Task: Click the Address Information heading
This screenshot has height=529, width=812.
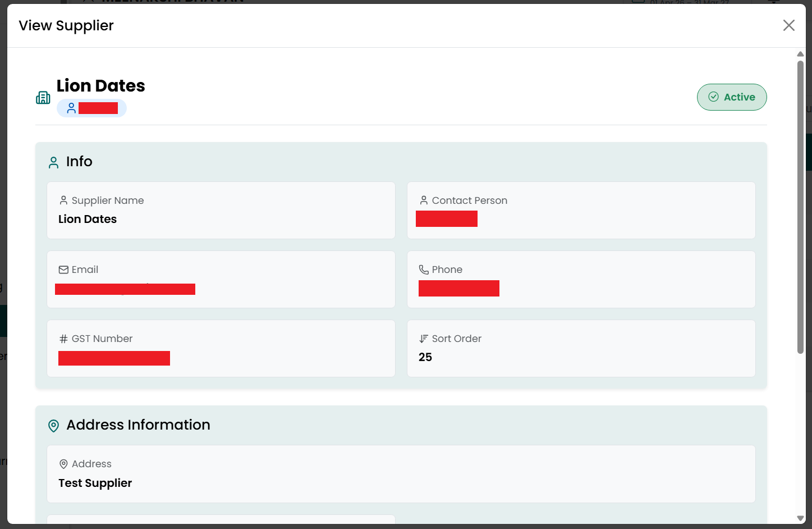Action: 138,425
